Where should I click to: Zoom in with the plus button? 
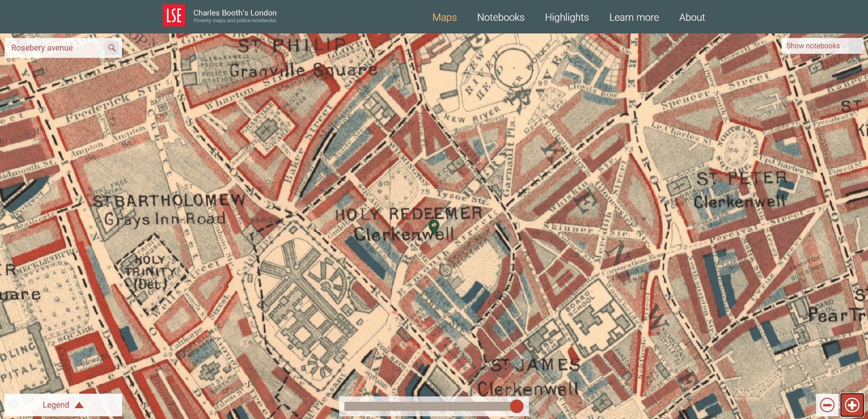point(852,405)
